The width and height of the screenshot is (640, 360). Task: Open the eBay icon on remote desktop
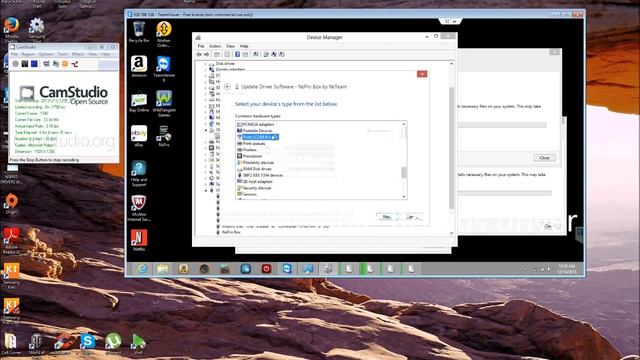139,136
